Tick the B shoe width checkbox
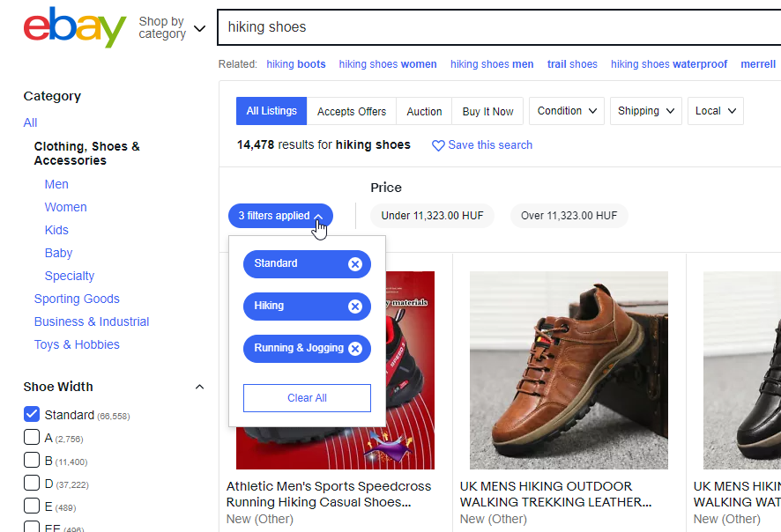The width and height of the screenshot is (781, 532). [x=32, y=460]
